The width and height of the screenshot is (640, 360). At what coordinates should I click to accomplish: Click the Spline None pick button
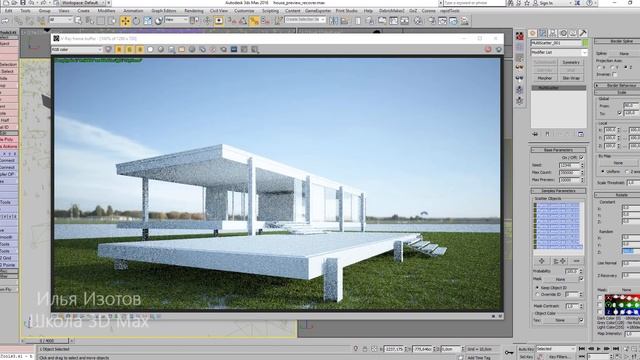(624, 53)
